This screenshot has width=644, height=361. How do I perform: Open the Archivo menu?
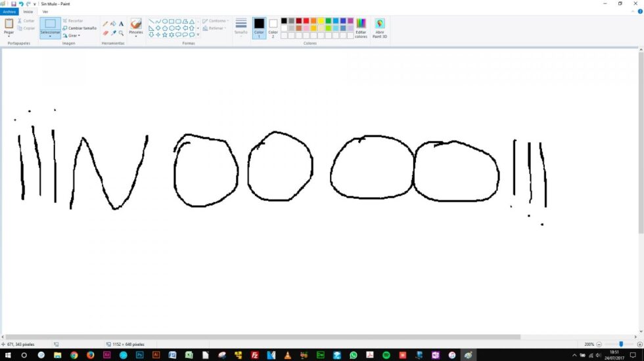(x=9, y=12)
